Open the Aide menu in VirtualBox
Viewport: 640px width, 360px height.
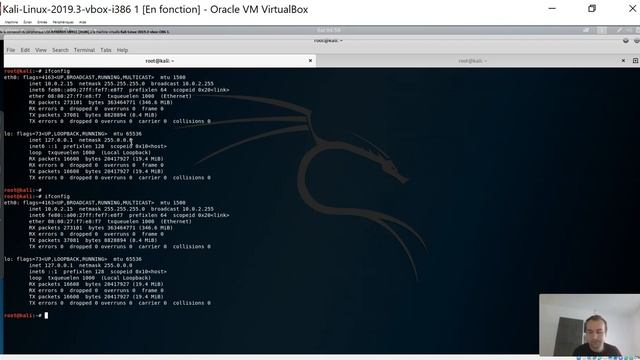tap(82, 22)
